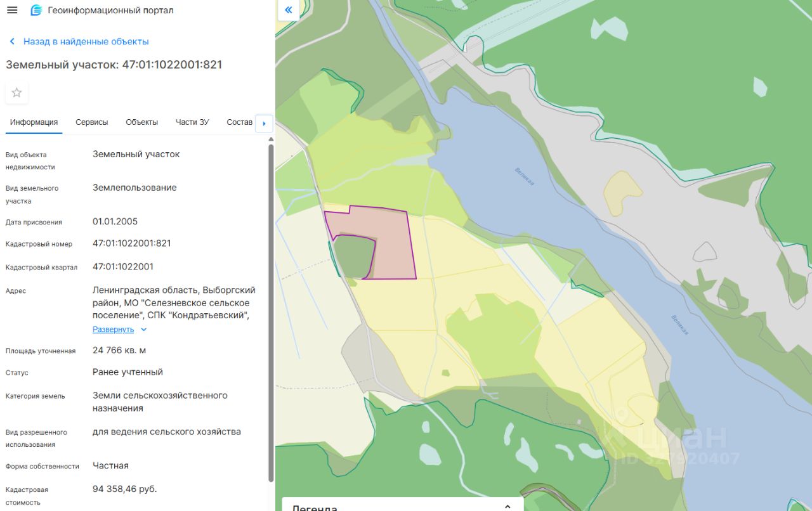The image size is (812, 511).
Task: Click Назад в найденные объекты link
Action: (86, 41)
